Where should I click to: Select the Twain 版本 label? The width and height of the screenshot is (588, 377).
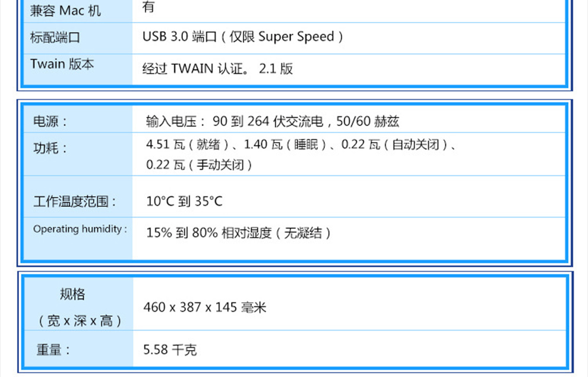pos(62,64)
